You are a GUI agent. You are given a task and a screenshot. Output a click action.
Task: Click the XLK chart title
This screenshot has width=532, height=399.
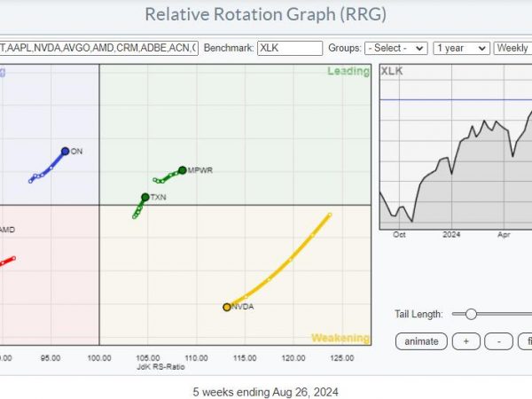pos(392,71)
